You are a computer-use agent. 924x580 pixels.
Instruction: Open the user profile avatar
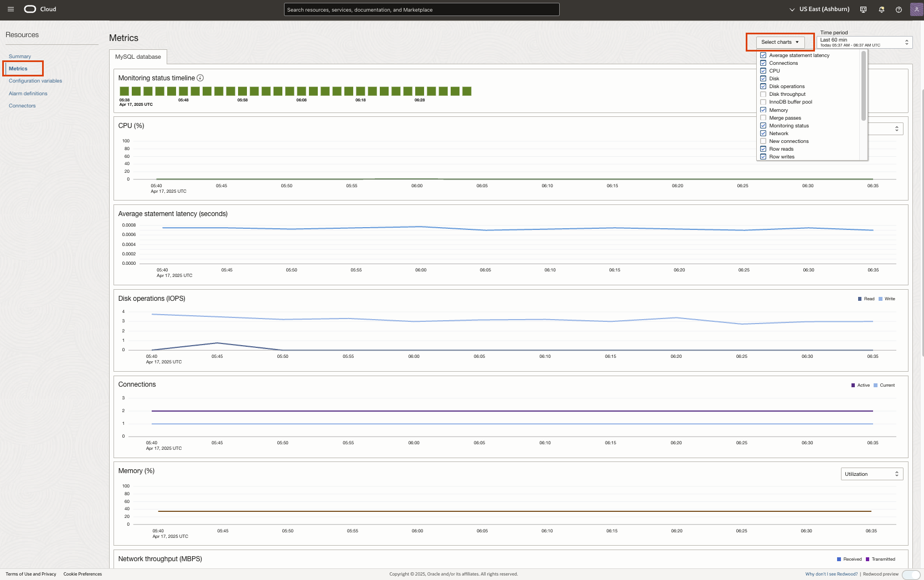tap(916, 9)
